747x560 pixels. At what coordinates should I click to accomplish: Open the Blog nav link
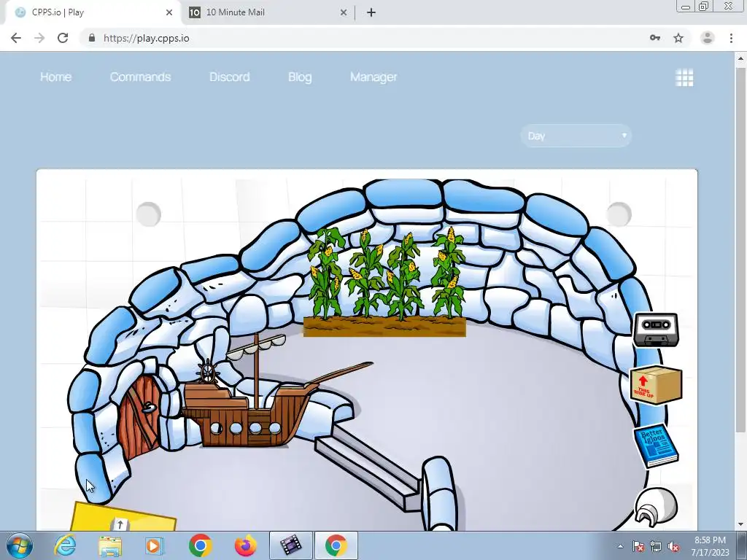tap(300, 77)
